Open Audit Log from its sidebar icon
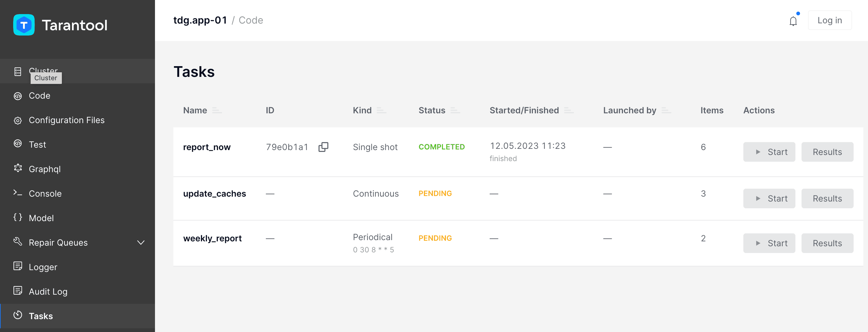Viewport: 868px width, 332px height. tap(18, 291)
